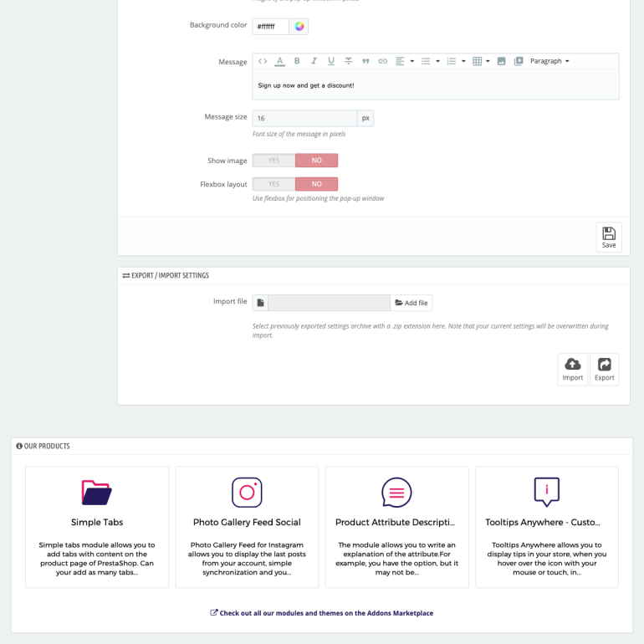The image size is (644, 644).
Task: Insert an image in message editor
Action: click(502, 61)
